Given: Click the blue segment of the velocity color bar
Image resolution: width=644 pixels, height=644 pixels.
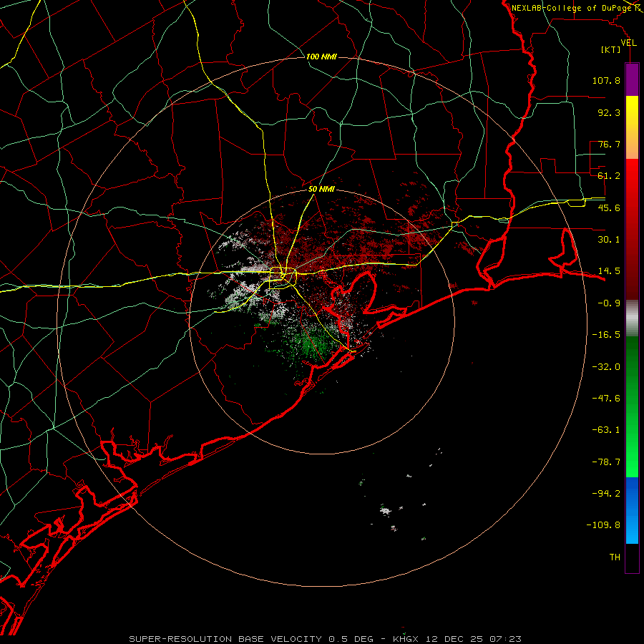Looking at the screenshot, I should click(x=632, y=510).
